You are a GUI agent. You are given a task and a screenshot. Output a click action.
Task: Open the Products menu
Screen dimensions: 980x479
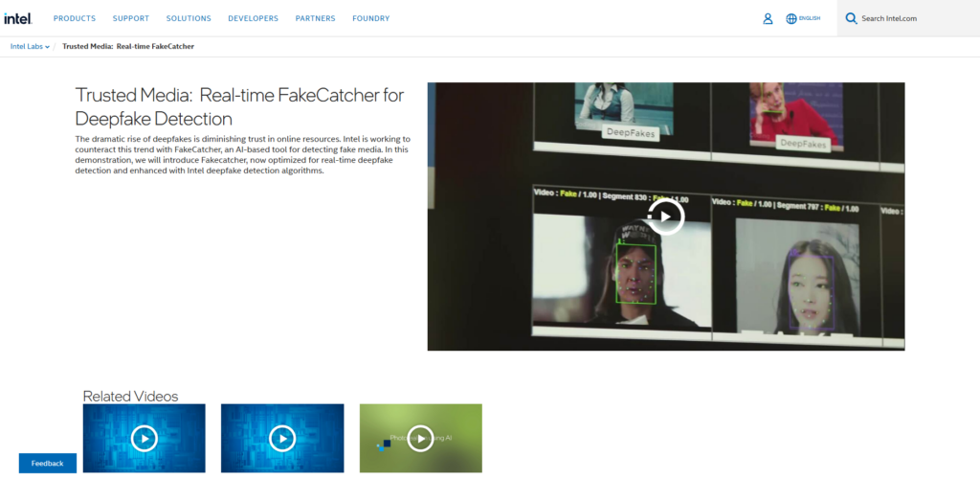[75, 19]
